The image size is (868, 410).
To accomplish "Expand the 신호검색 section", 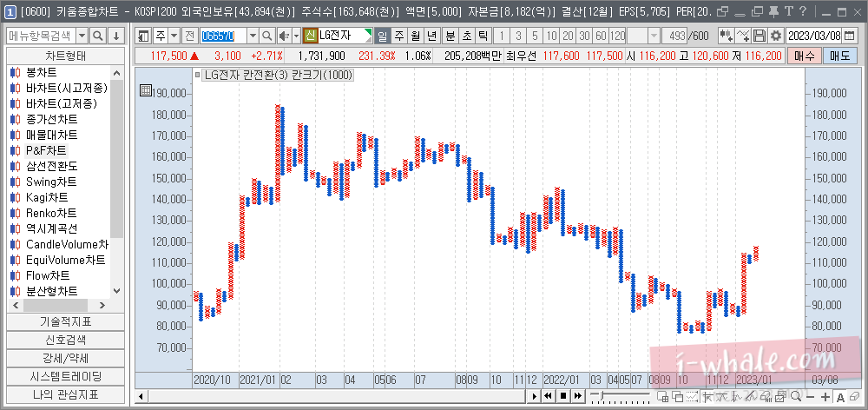I will point(65,340).
